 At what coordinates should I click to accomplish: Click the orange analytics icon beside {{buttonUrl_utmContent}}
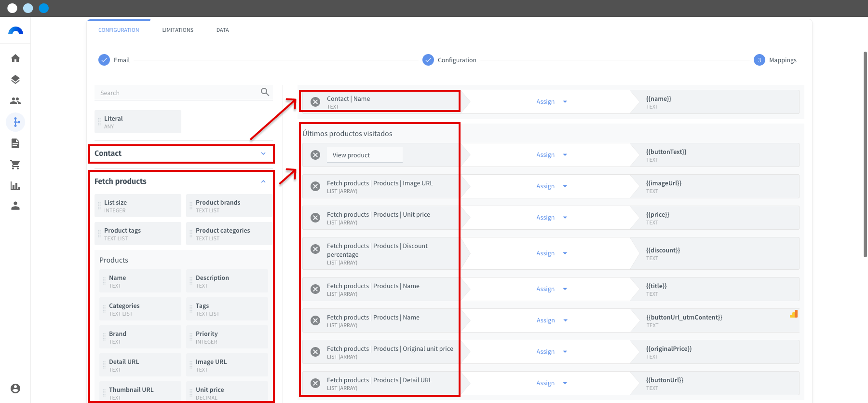click(x=794, y=314)
